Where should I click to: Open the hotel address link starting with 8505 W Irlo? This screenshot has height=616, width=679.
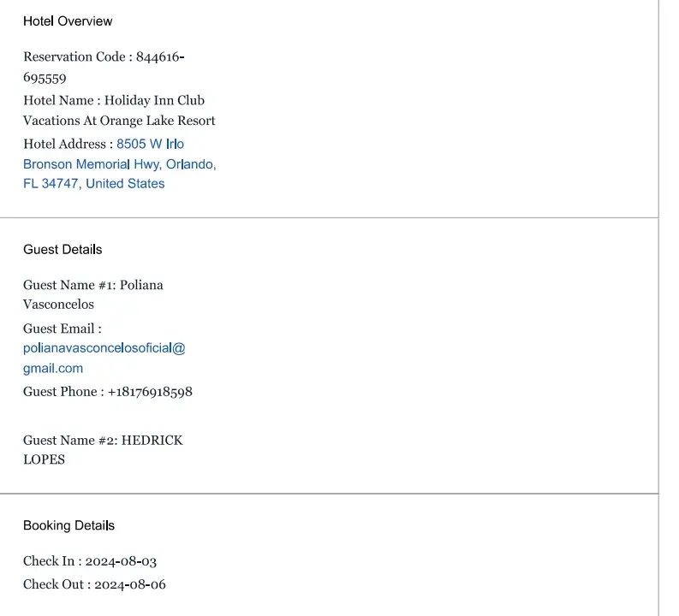point(150,144)
